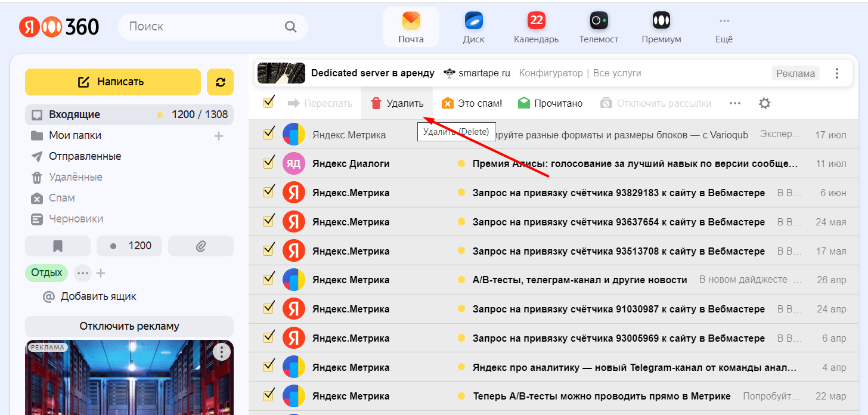Screen dimensions: 868x415
Task: Open the Календарь app icon
Action: point(536,22)
